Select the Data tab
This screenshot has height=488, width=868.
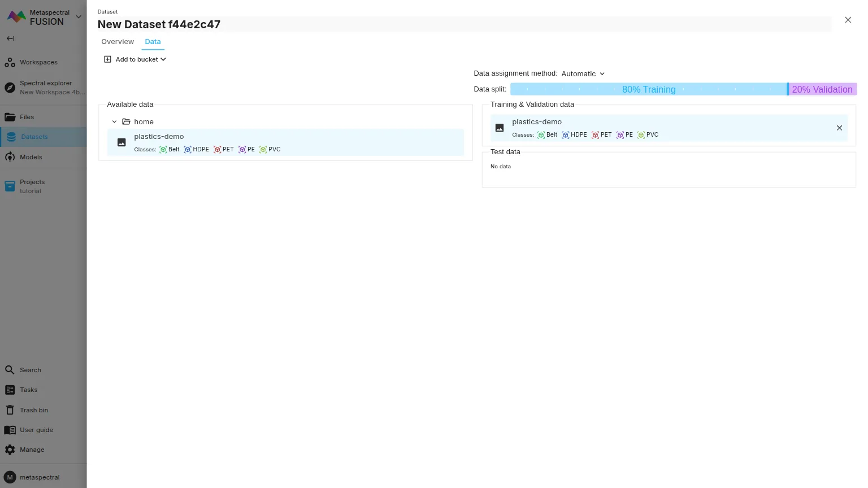pos(153,42)
